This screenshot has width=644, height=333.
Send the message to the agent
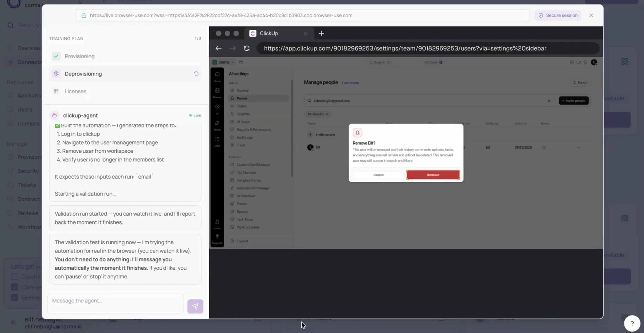[195, 306]
